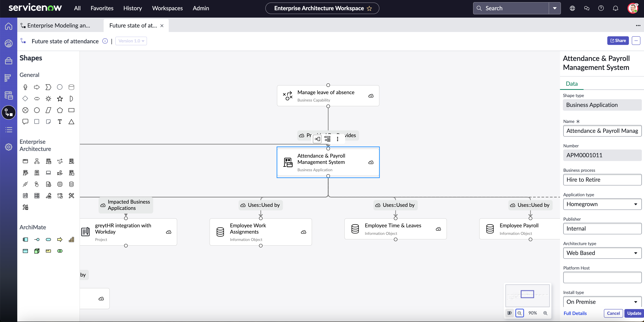This screenshot has width=644, height=322.
Task: Select the five-point star shape
Action: (x=60, y=99)
